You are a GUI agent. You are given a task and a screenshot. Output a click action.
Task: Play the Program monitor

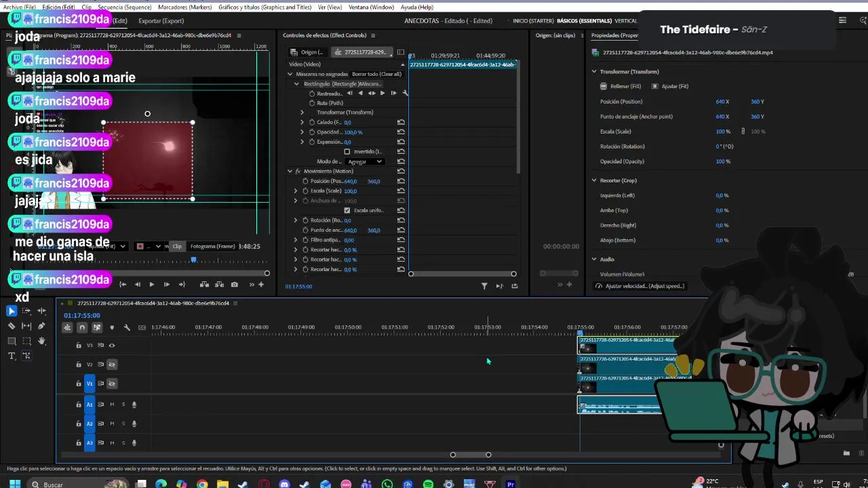tap(151, 285)
